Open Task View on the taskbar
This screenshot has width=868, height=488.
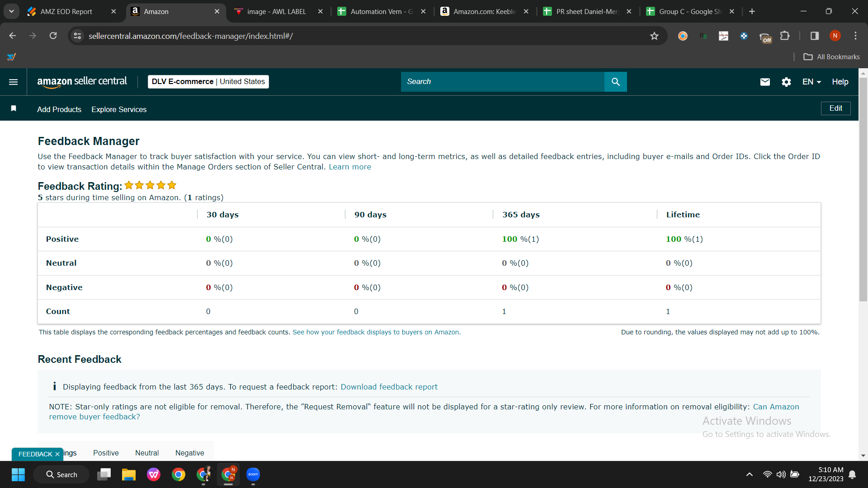point(104,474)
